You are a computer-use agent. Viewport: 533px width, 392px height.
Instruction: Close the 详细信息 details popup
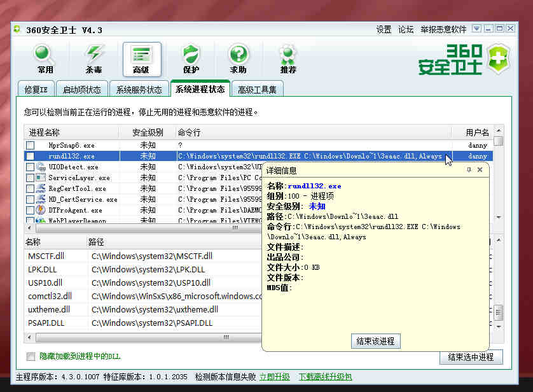(x=480, y=170)
